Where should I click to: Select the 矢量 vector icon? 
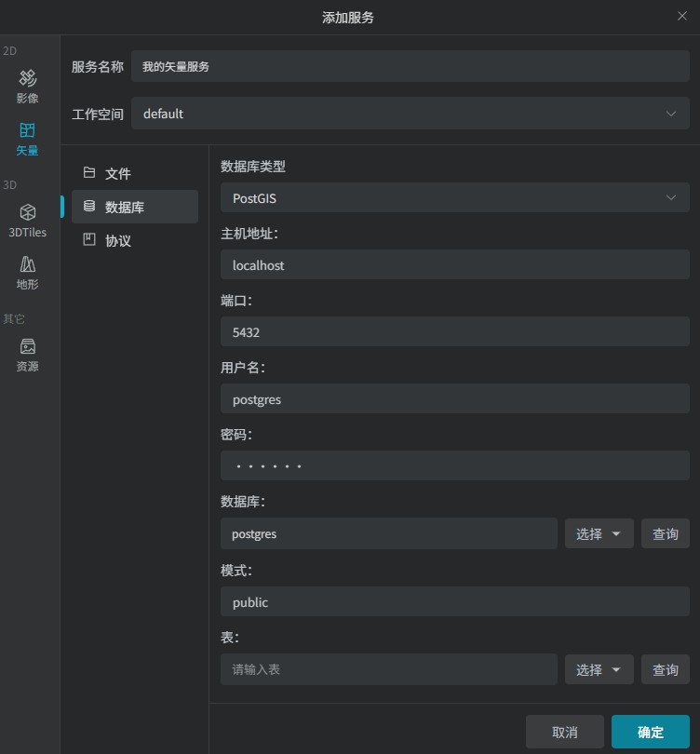click(x=28, y=130)
